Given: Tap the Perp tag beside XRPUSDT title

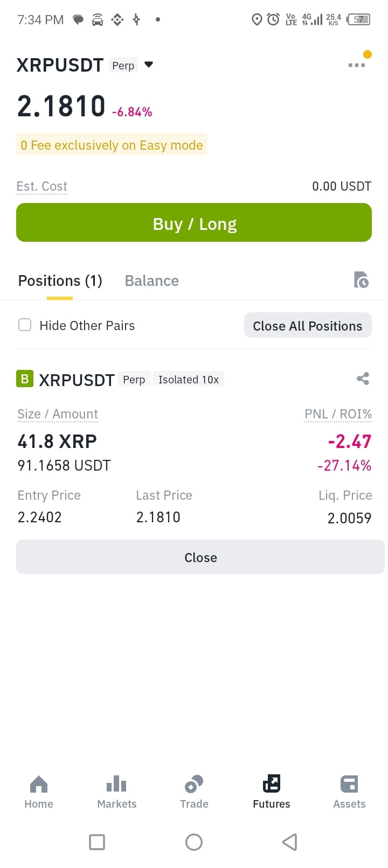Looking at the screenshot, I should coord(123,65).
